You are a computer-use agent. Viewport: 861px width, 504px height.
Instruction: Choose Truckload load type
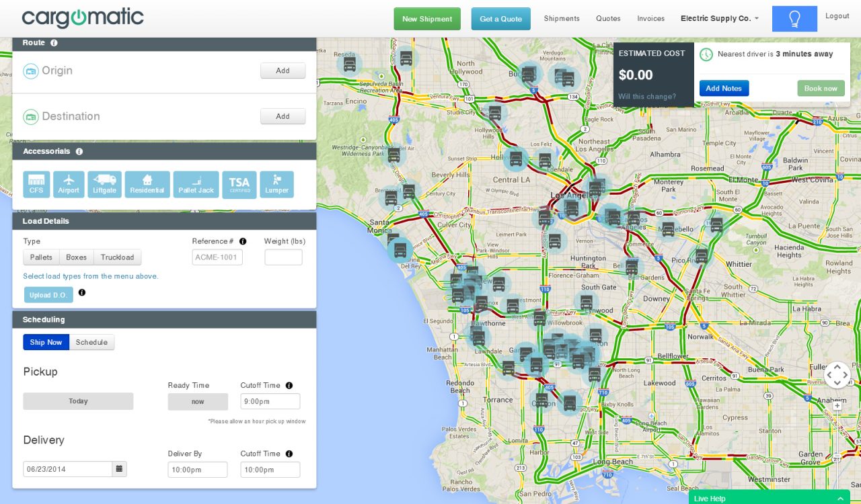117,257
